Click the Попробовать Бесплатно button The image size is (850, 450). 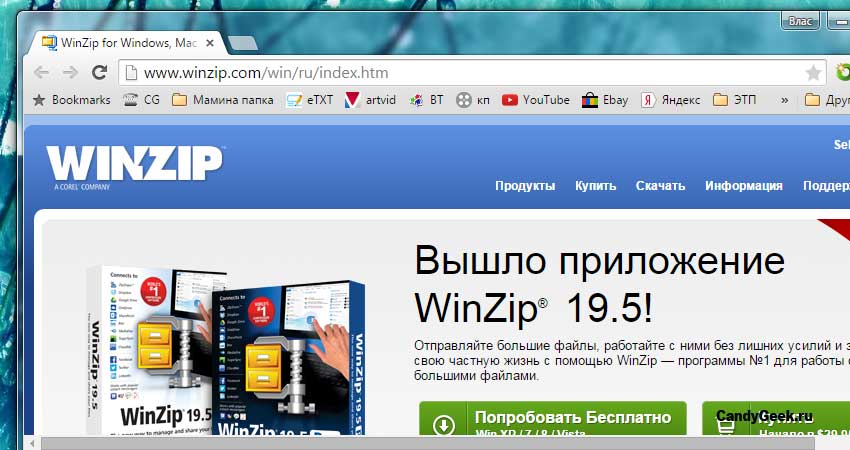pos(553,419)
